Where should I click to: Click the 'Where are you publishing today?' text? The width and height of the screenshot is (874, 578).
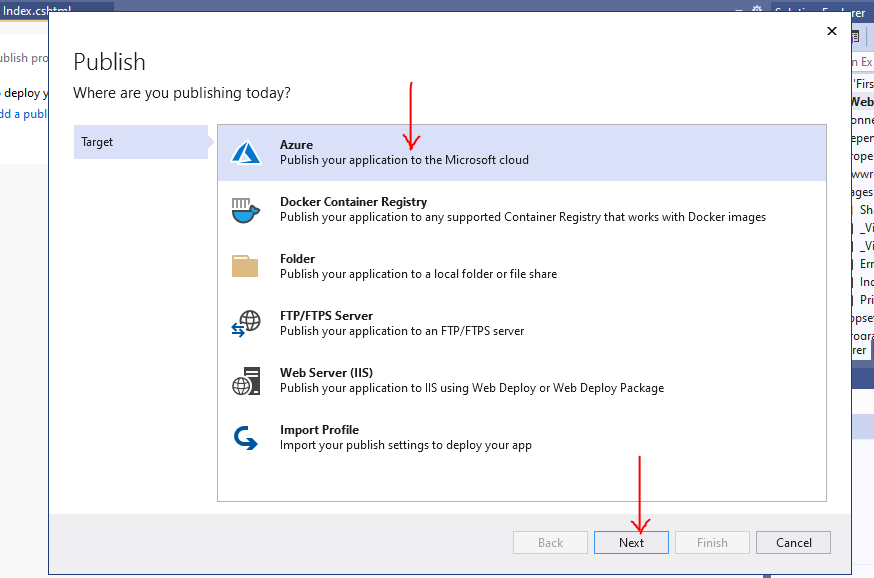tap(182, 93)
